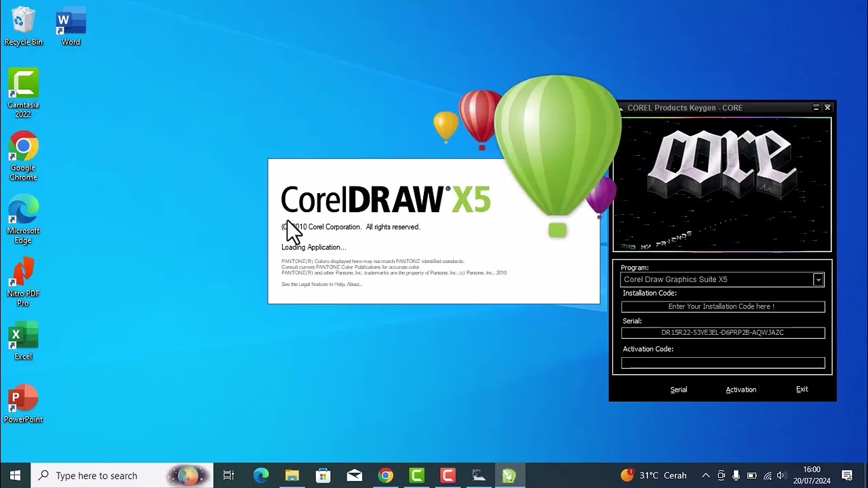The image size is (868, 488).
Task: Open File Explorer from the taskbar
Action: [292, 475]
